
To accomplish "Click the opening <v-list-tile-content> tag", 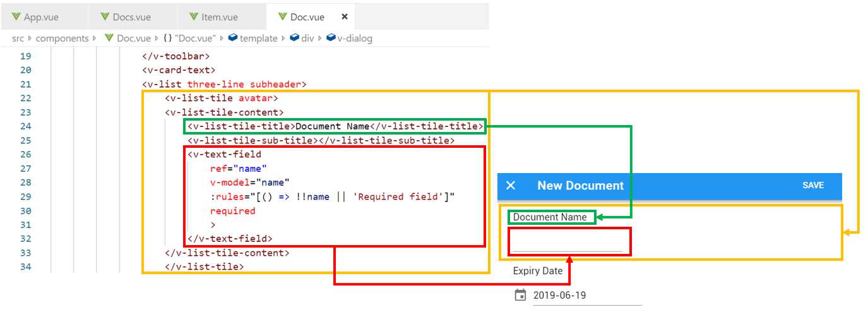I will pyautogui.click(x=224, y=112).
